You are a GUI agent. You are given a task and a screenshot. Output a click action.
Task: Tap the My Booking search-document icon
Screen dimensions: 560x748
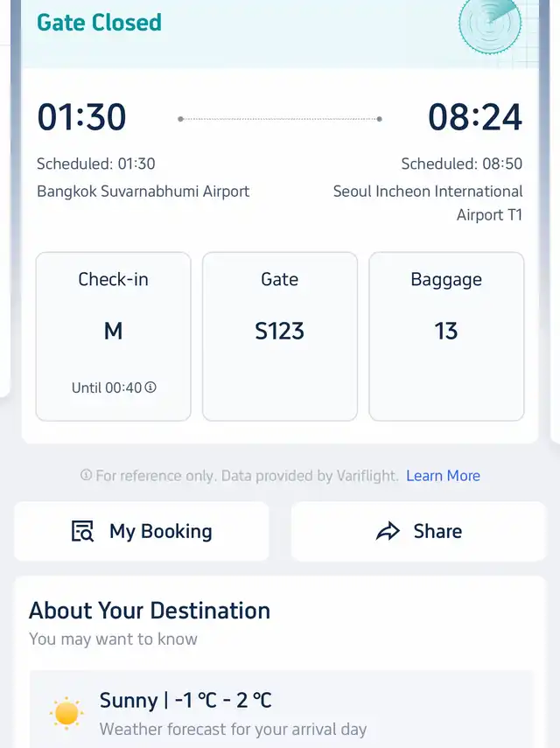(x=82, y=531)
